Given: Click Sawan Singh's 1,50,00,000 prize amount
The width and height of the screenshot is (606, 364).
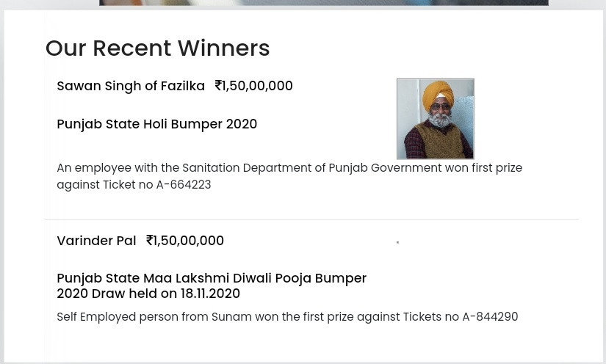Looking at the screenshot, I should coord(258,86).
